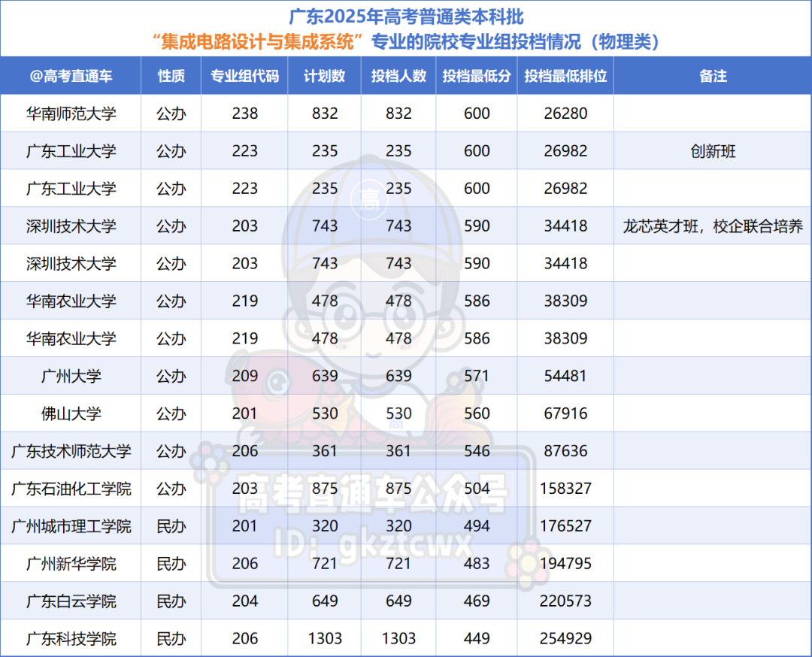Viewport: 812px width, 657px height.
Task: Select the rank value 220573
Action: coord(565,601)
